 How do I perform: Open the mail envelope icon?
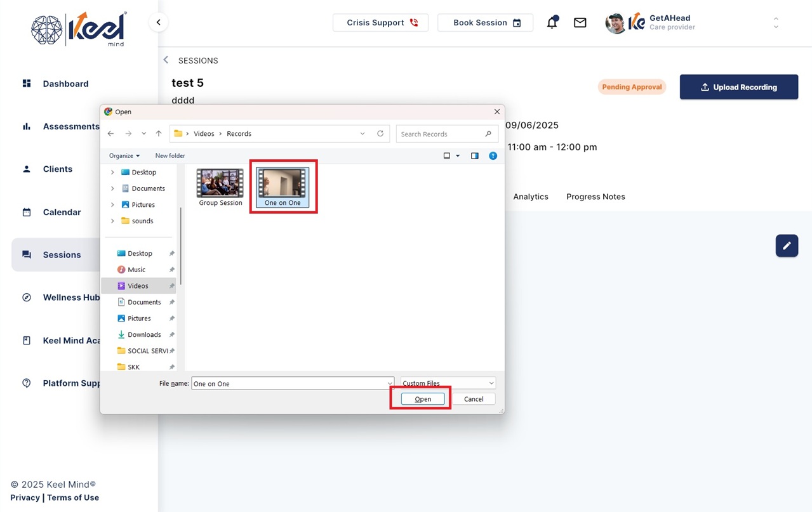tap(580, 22)
